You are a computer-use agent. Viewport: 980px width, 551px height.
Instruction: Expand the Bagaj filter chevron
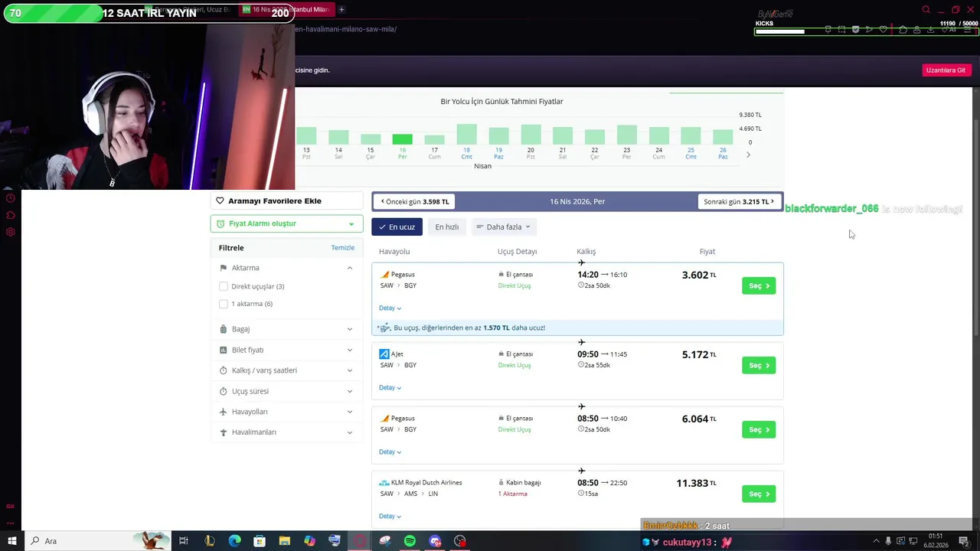point(350,329)
